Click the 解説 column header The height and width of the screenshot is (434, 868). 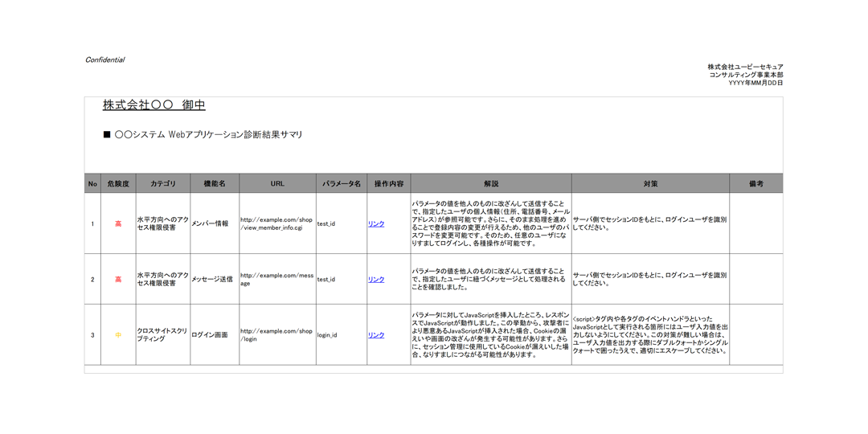[x=491, y=184]
